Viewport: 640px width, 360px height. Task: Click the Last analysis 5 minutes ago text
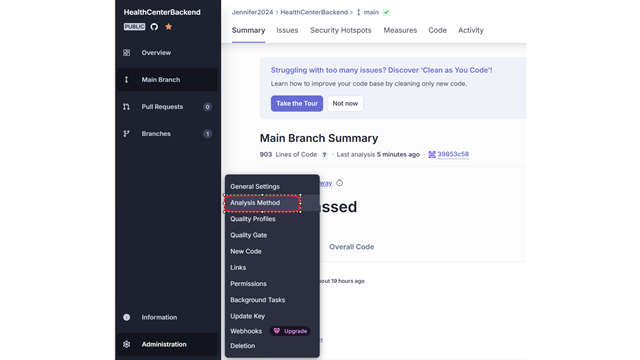pyautogui.click(x=378, y=155)
